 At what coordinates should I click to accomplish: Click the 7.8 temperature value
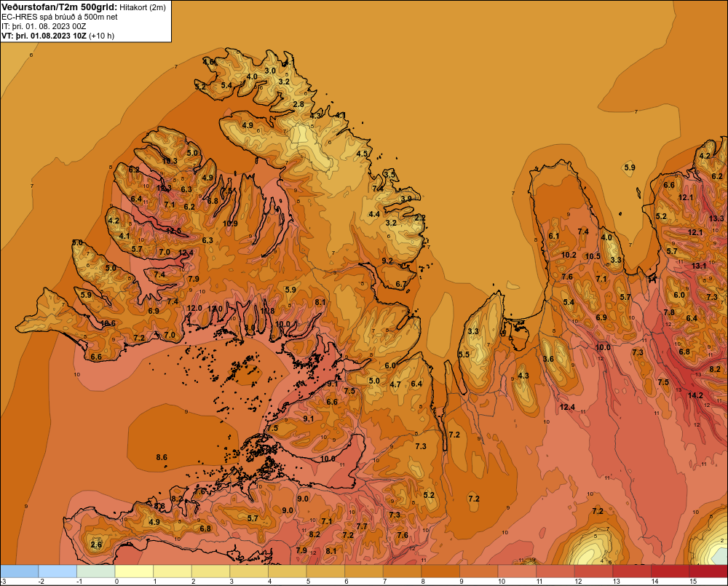669,312
